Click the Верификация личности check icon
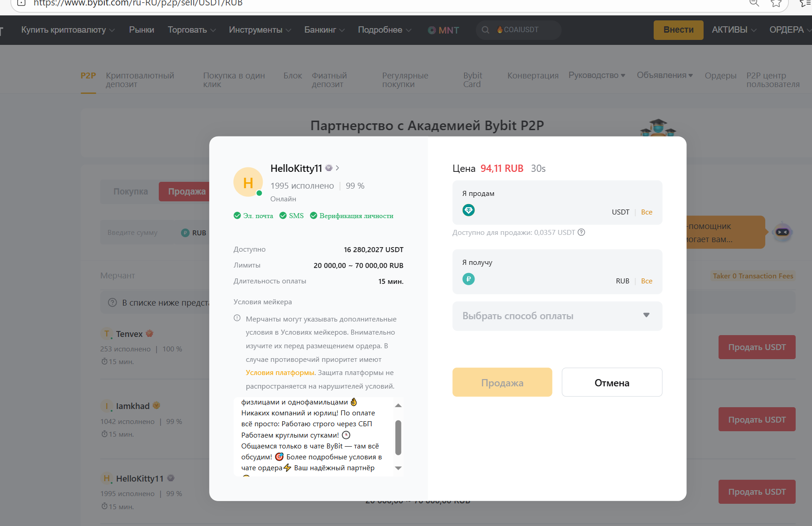Screen dimensions: 812x526 313,215
